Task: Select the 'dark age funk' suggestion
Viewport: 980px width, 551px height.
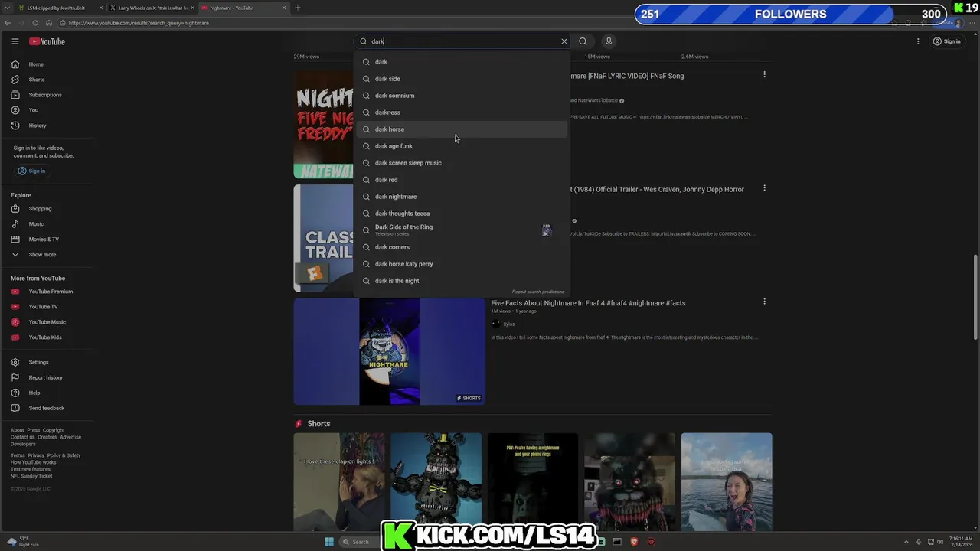Action: coord(462,146)
